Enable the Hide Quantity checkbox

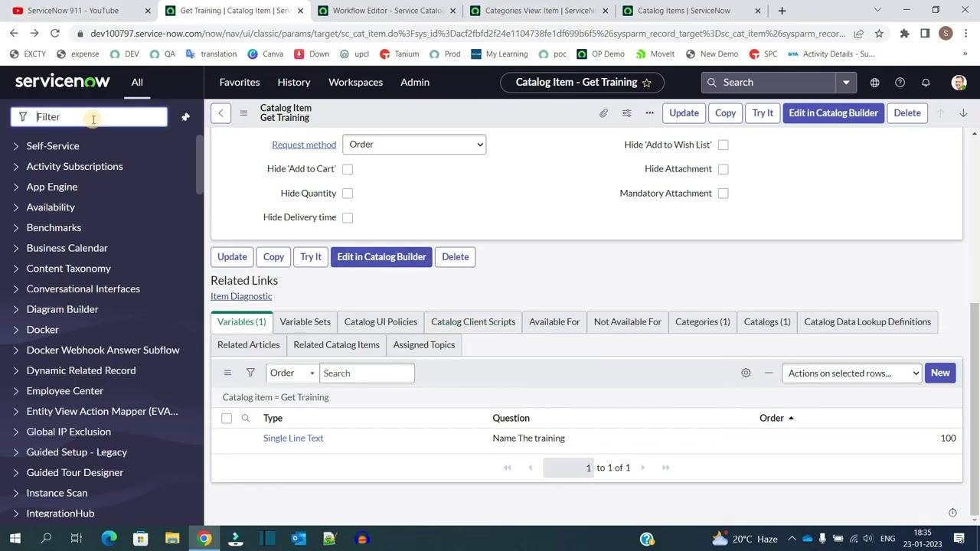tap(348, 194)
